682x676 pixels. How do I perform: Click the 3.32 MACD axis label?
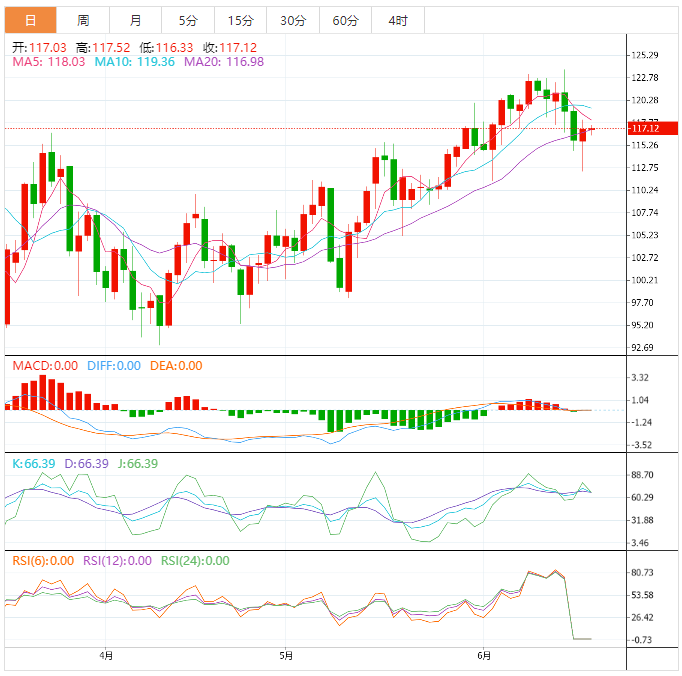640,378
